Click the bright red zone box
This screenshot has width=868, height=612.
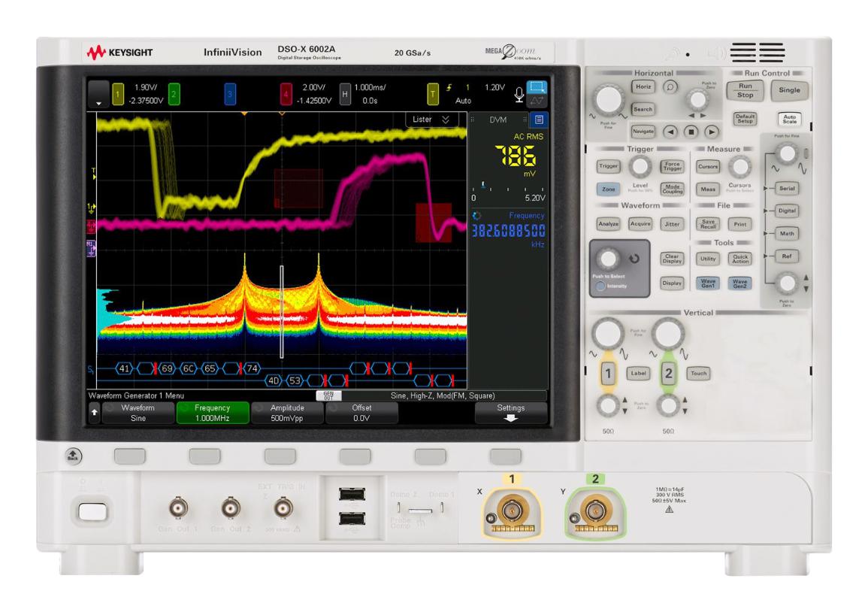click(434, 222)
